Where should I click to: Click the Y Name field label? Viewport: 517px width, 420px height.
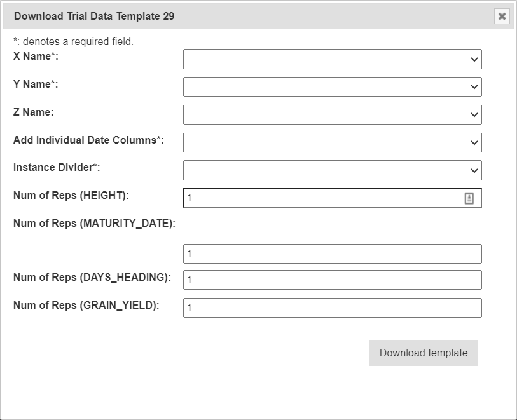(x=36, y=84)
